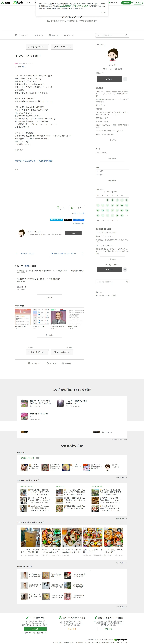144x644 pixels.
Task: Click hashtag #国家主導の騒音
Action: [46, 161]
